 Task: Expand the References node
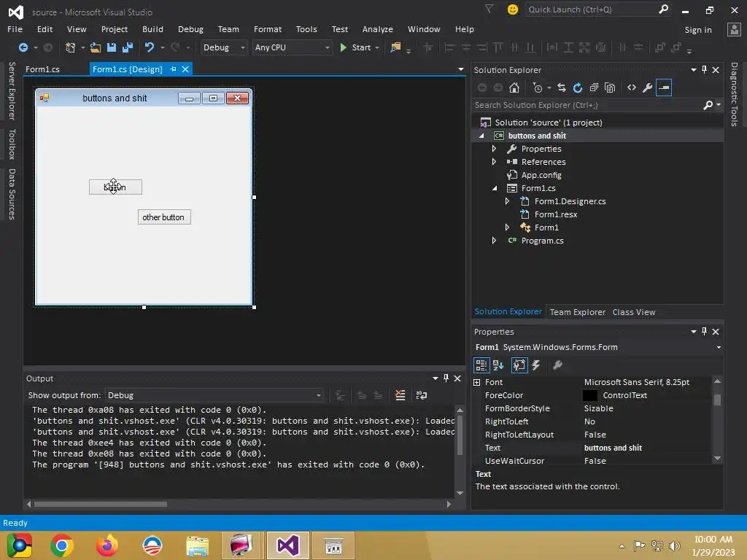pos(494,161)
